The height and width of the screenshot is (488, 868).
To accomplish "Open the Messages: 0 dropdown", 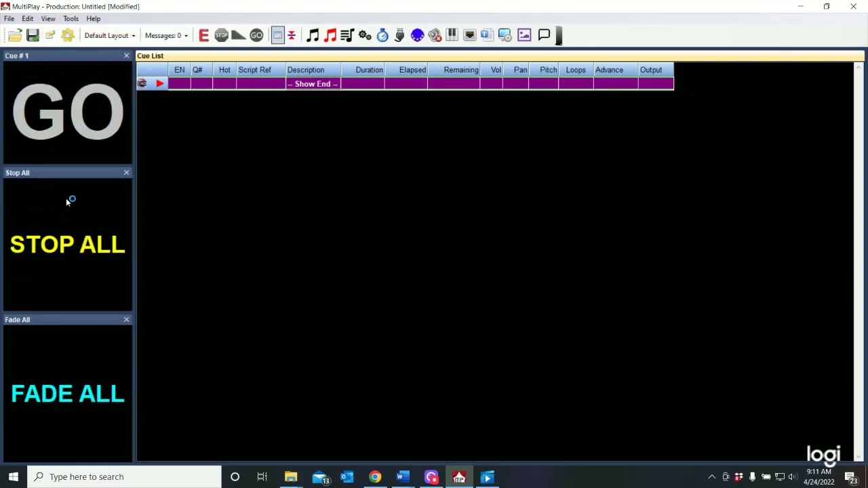I will [x=166, y=35].
